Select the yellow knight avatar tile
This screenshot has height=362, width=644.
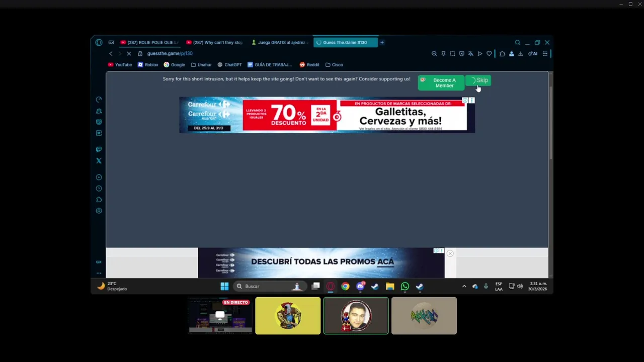pos(288,316)
